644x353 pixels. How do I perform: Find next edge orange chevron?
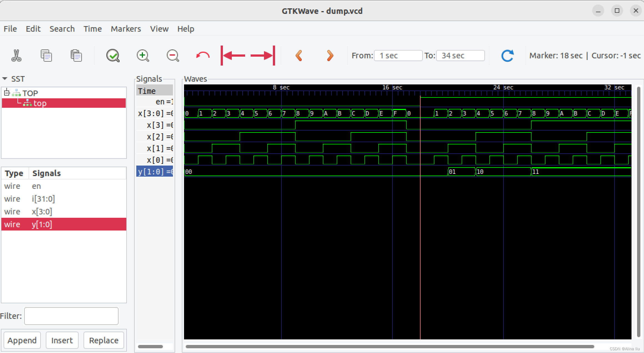(x=330, y=56)
